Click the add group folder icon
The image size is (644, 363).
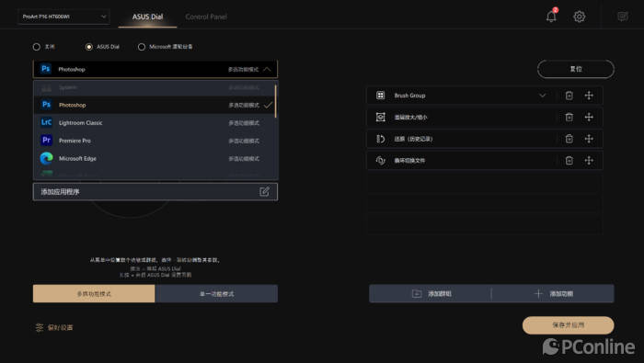417,294
